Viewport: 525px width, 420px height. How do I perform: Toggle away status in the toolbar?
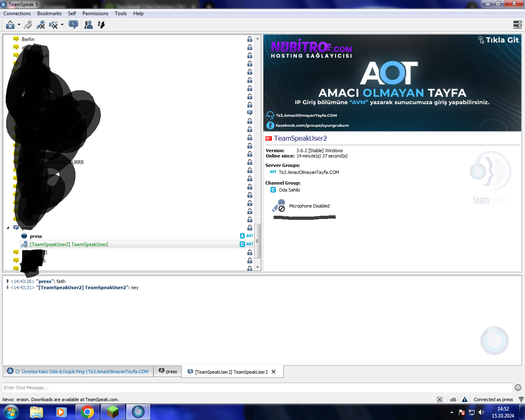click(28, 25)
